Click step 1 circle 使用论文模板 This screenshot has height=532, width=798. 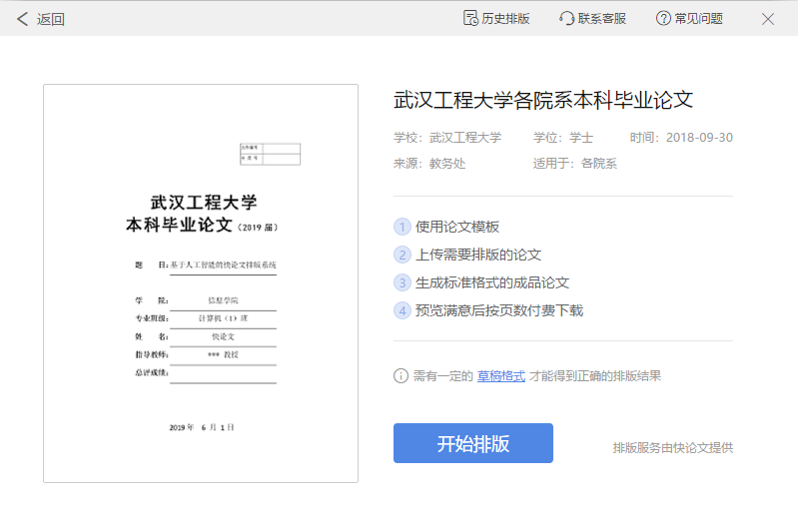click(402, 227)
